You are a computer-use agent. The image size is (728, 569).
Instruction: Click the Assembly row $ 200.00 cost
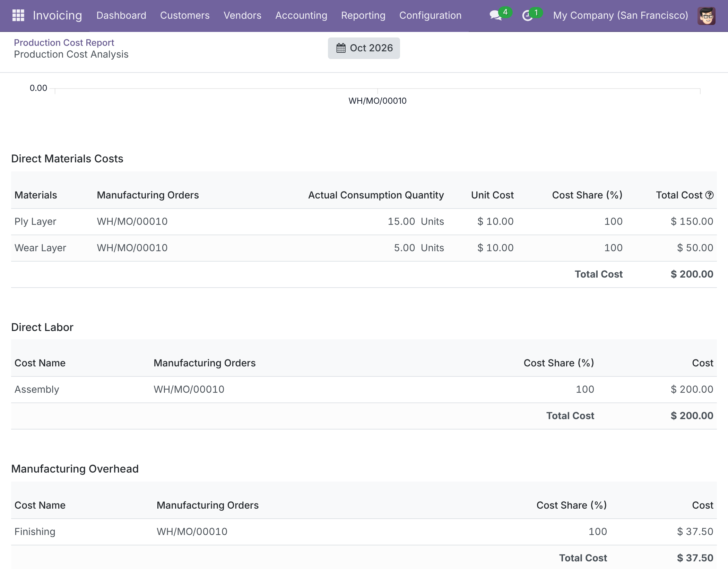692,389
